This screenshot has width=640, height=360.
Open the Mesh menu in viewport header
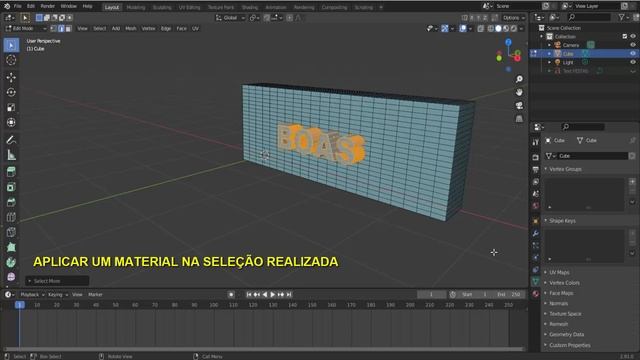coord(131,29)
